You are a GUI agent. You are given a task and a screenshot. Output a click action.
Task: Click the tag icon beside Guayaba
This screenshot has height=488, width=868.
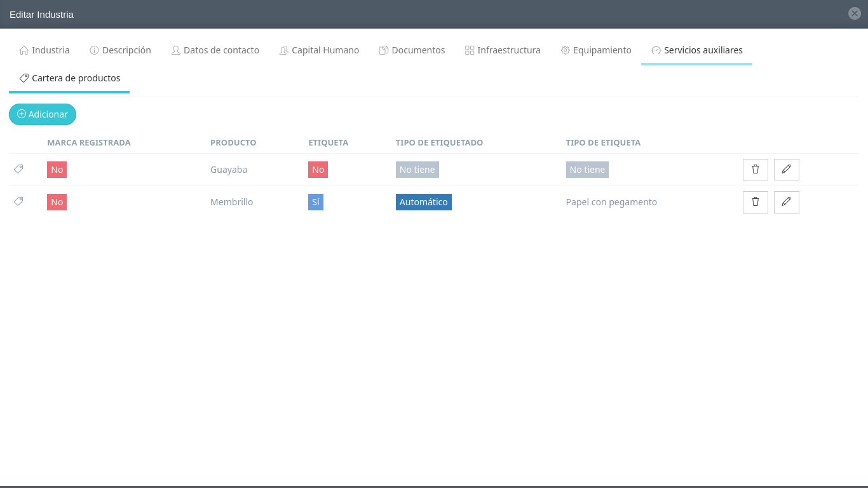18,169
